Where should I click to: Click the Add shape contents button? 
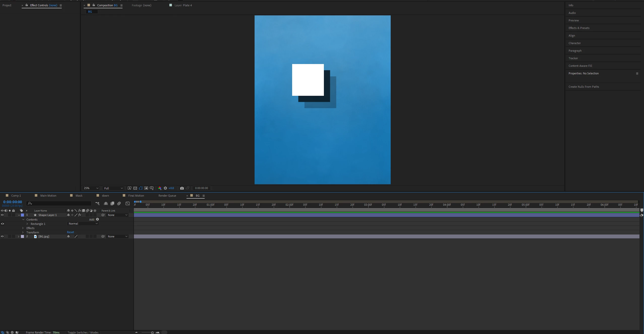97,219
